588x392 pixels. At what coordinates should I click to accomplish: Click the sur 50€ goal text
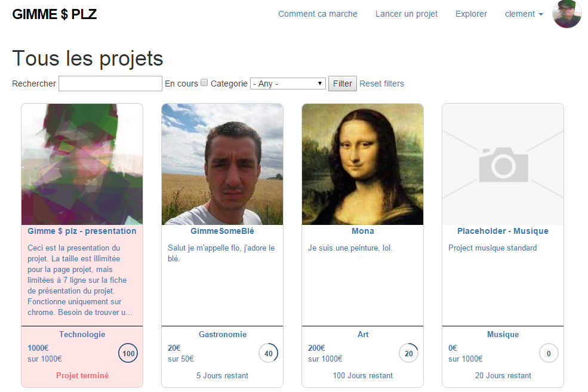181,359
